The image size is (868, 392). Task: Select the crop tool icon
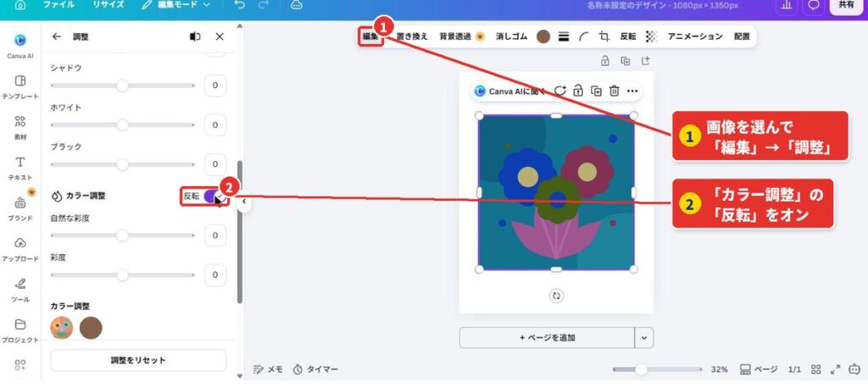coord(604,36)
